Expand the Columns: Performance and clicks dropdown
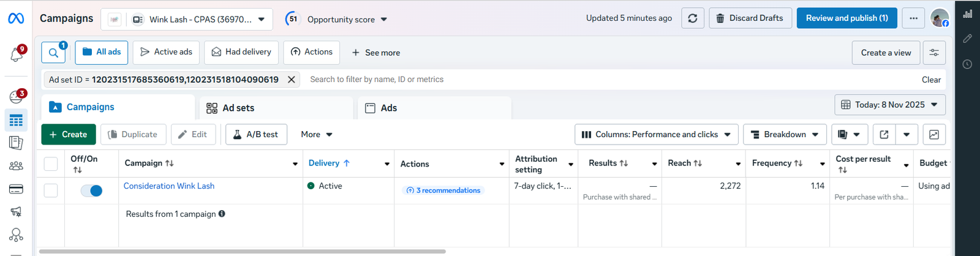 pyautogui.click(x=656, y=135)
